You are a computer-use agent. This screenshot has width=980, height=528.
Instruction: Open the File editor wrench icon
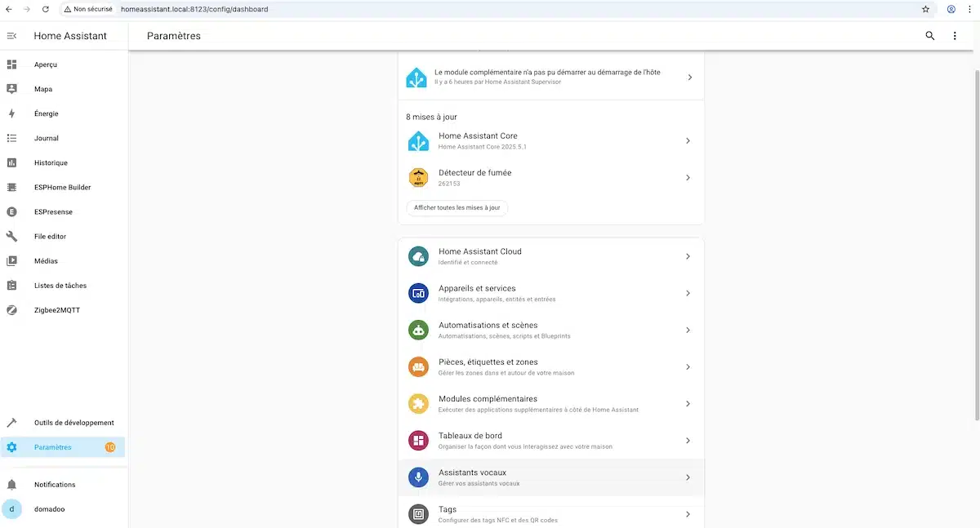pos(11,236)
